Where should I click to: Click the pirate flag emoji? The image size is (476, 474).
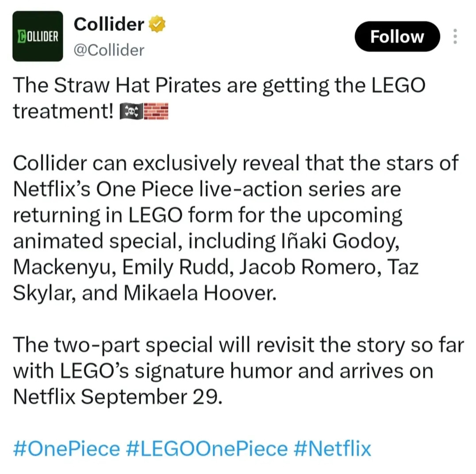[131, 111]
